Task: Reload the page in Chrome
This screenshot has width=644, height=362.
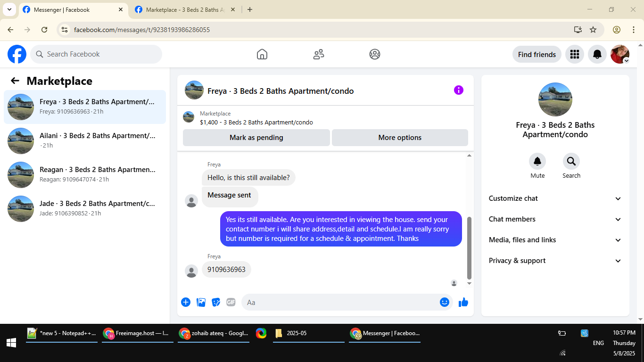Action: coord(44,30)
